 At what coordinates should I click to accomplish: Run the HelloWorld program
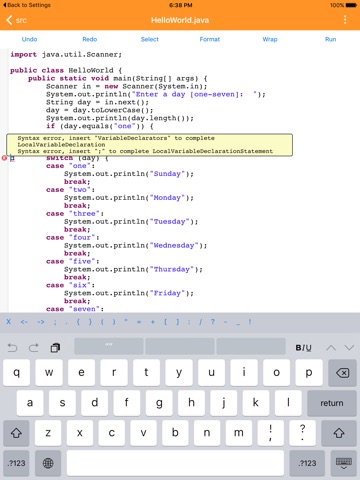[x=330, y=39]
